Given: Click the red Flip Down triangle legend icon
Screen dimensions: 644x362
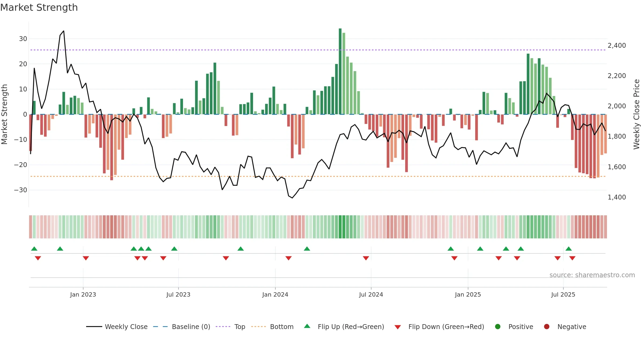Looking at the screenshot, I should pyautogui.click(x=398, y=327).
